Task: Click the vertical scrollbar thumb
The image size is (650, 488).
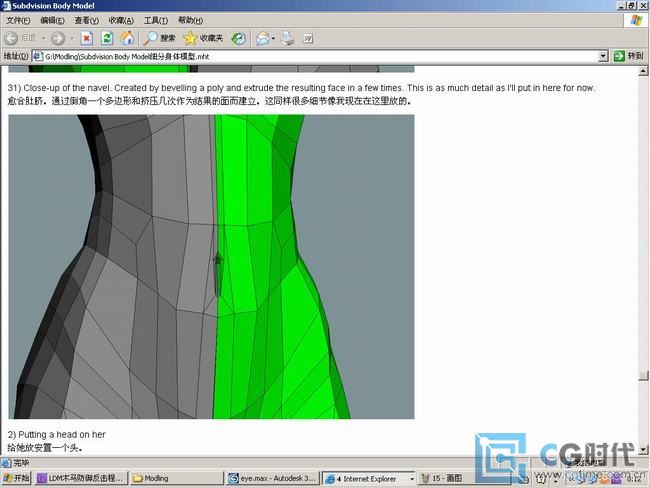Action: 643,375
